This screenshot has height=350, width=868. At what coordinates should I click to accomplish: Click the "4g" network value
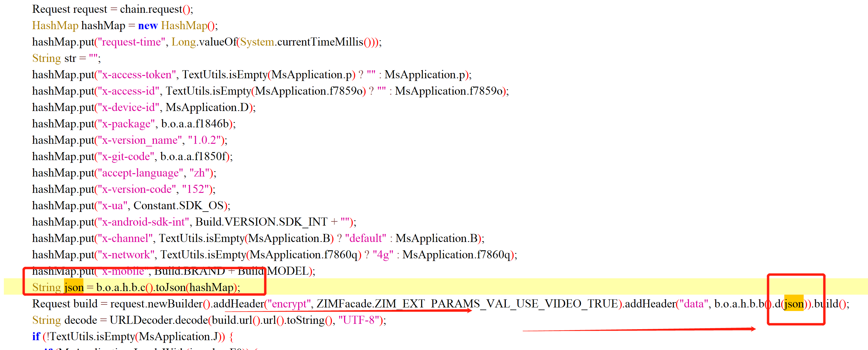click(x=383, y=255)
